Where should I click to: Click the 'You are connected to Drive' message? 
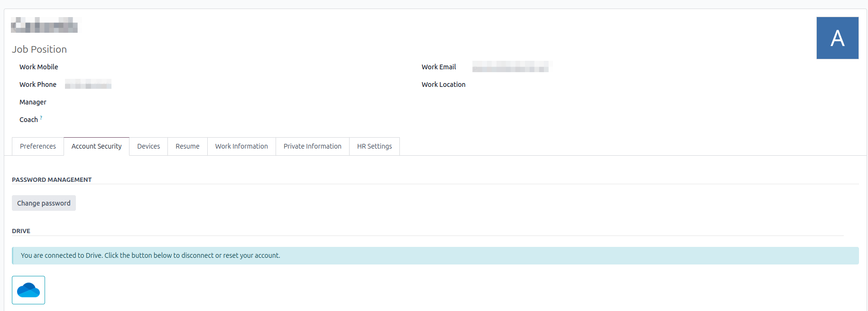pos(150,255)
